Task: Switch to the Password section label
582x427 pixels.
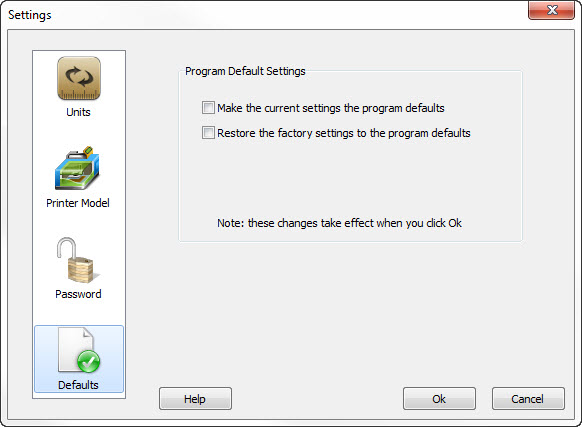Action: pos(78,294)
